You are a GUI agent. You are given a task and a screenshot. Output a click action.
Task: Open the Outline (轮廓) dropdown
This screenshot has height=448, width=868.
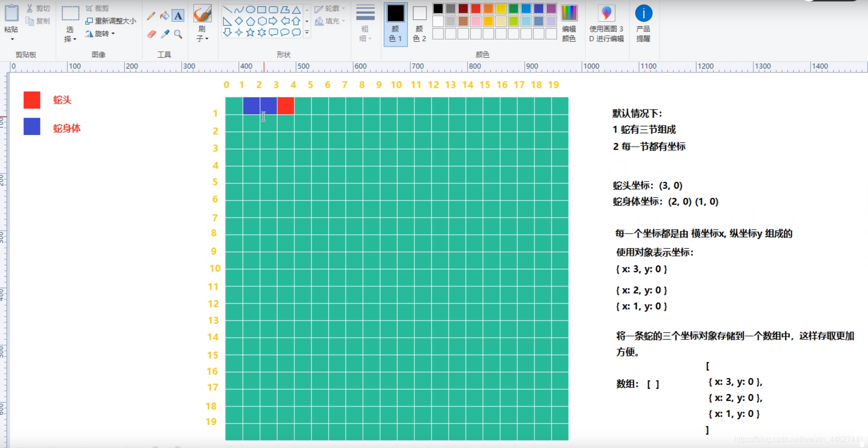click(330, 9)
